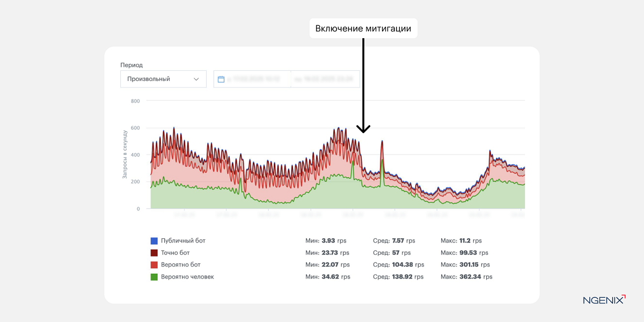Viewport: 644px width, 322px height.
Task: Click the start date in range field
Action: [x=254, y=79]
